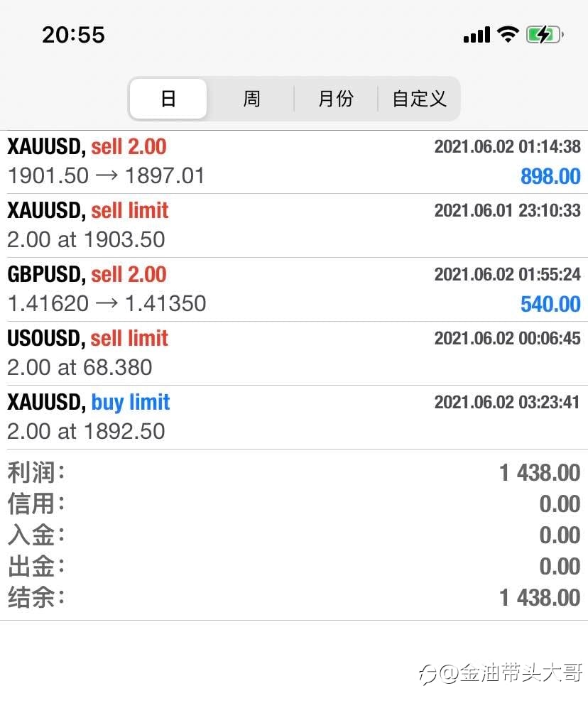The image size is (588, 708).
Task: Click the 0.00 credit value
Action: tap(560, 504)
